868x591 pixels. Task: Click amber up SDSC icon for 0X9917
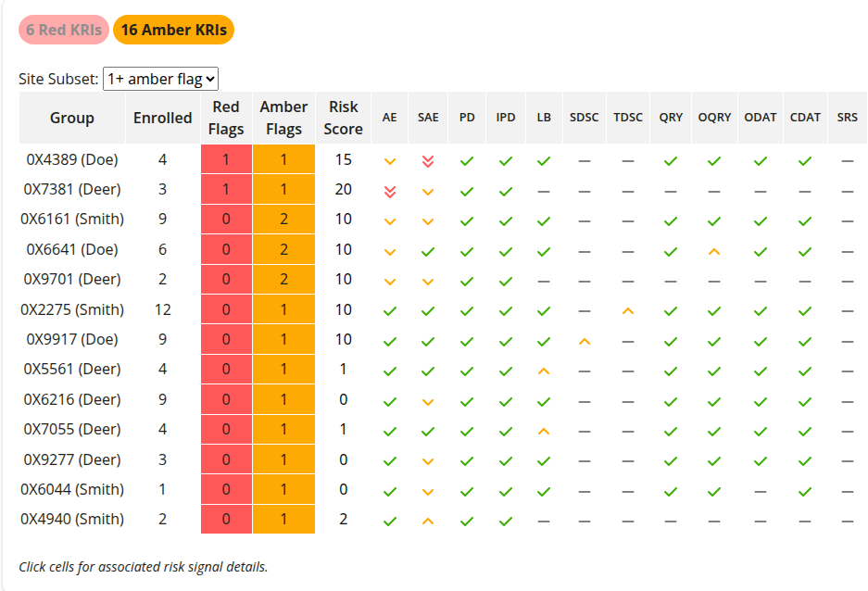point(585,341)
